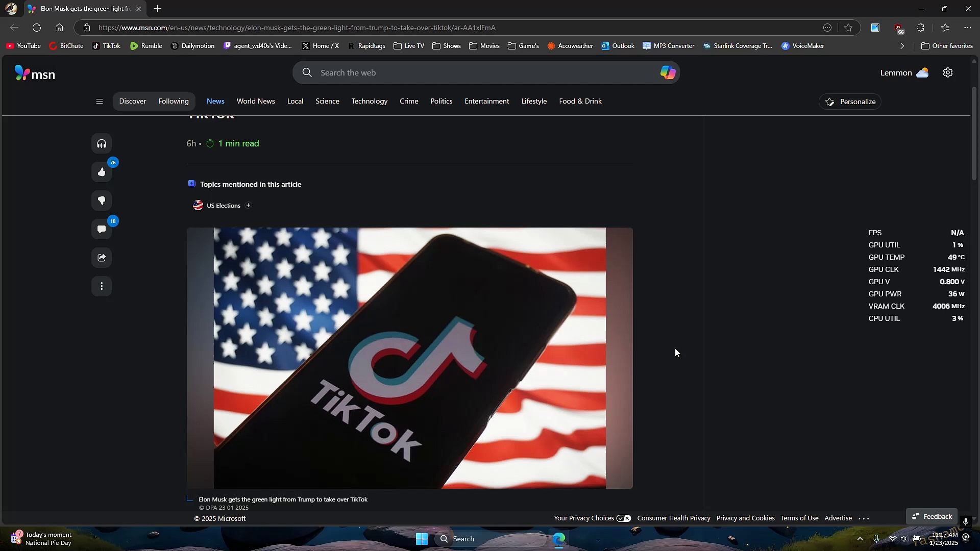
Task: Open Edge from taskbar
Action: (x=559, y=539)
